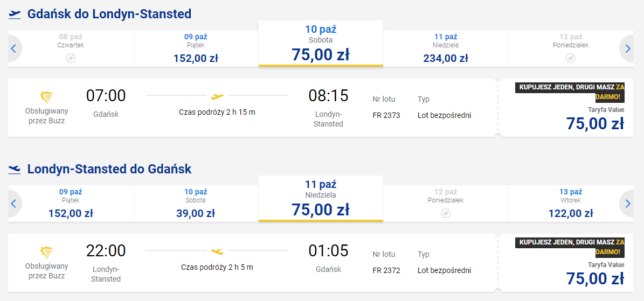Click the no-flight icon under 12 paź outbound
Viewport: 644px width, 301px height.
(571, 58)
